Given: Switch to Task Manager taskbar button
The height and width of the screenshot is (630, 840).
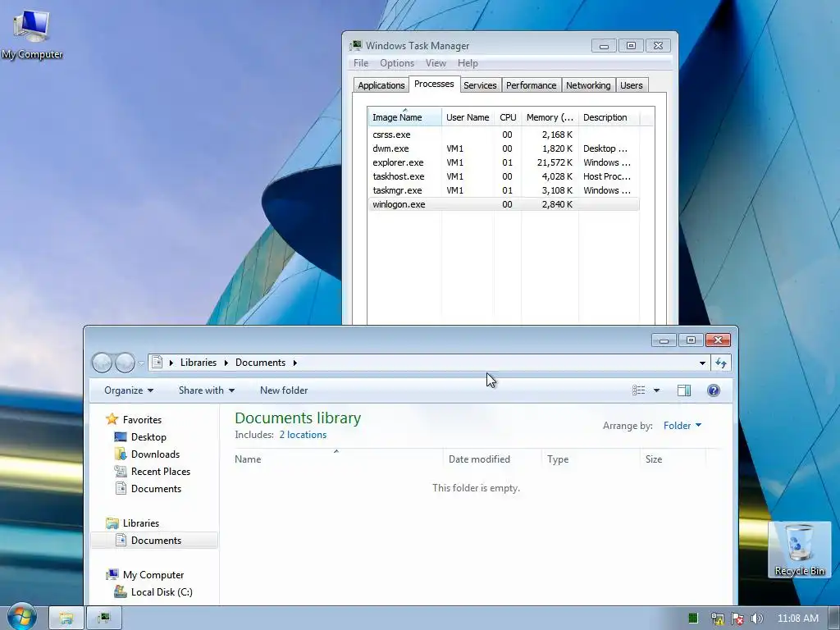Looking at the screenshot, I should click(x=104, y=619).
